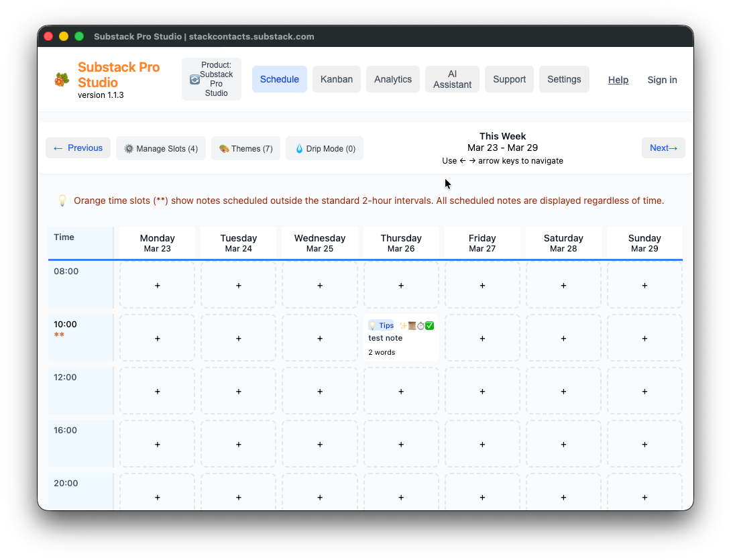Click Sign in
This screenshot has width=731, height=560.
click(662, 80)
